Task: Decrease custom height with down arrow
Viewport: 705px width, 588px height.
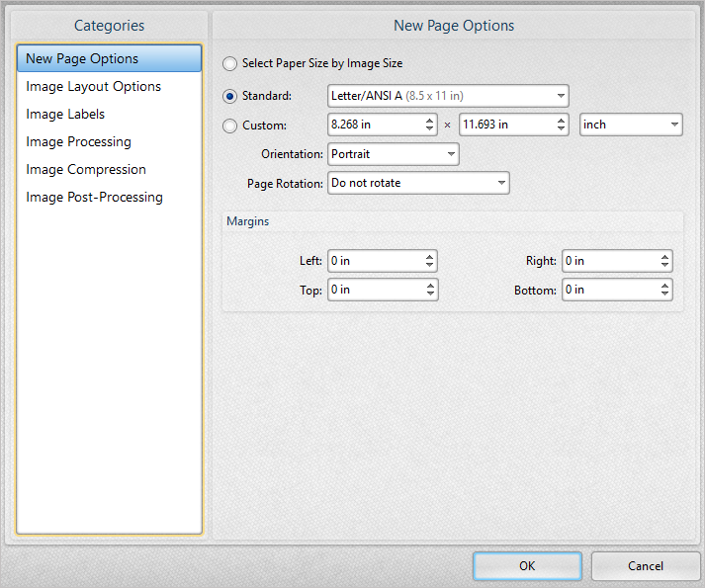Action: 561,129
